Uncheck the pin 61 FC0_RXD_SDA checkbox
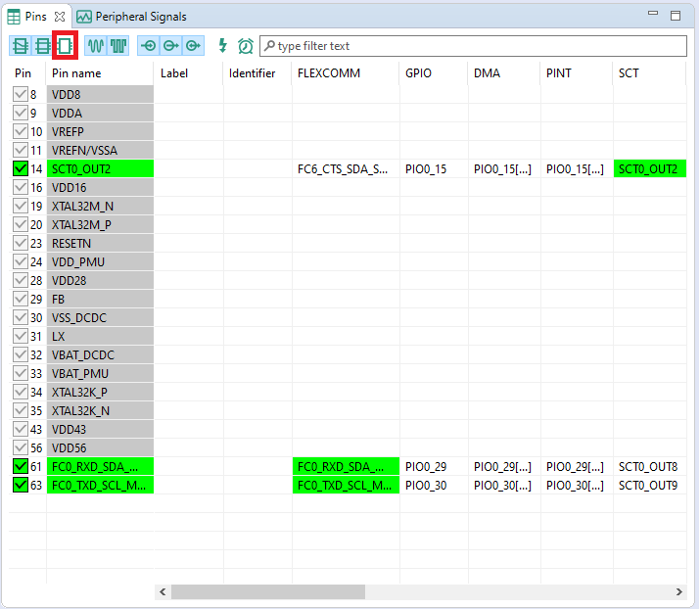700x610 pixels. pos(21,466)
